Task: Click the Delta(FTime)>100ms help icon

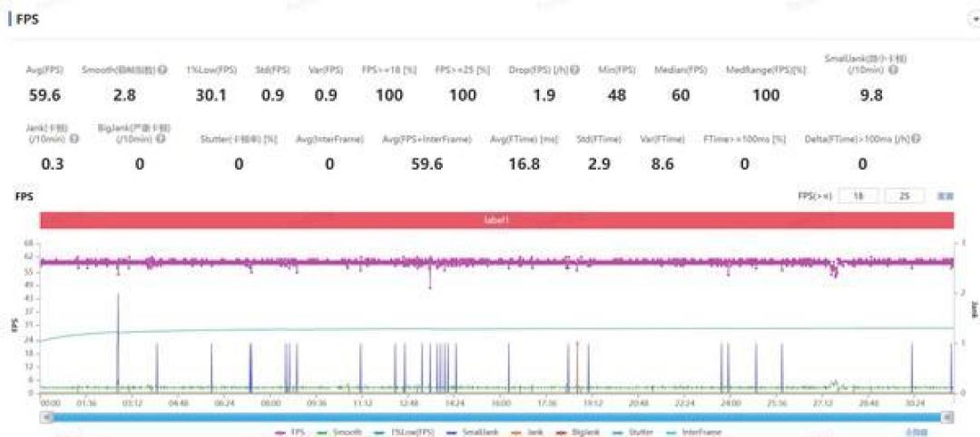Action: point(916,139)
